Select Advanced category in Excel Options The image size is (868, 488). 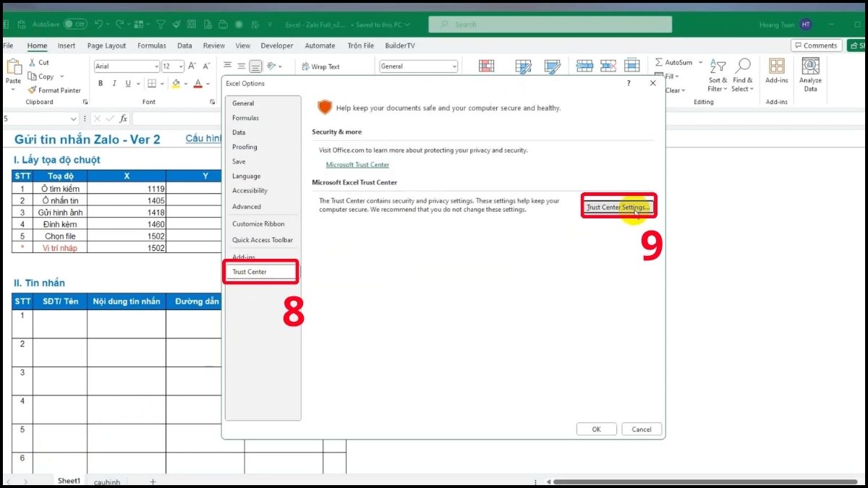263,207
